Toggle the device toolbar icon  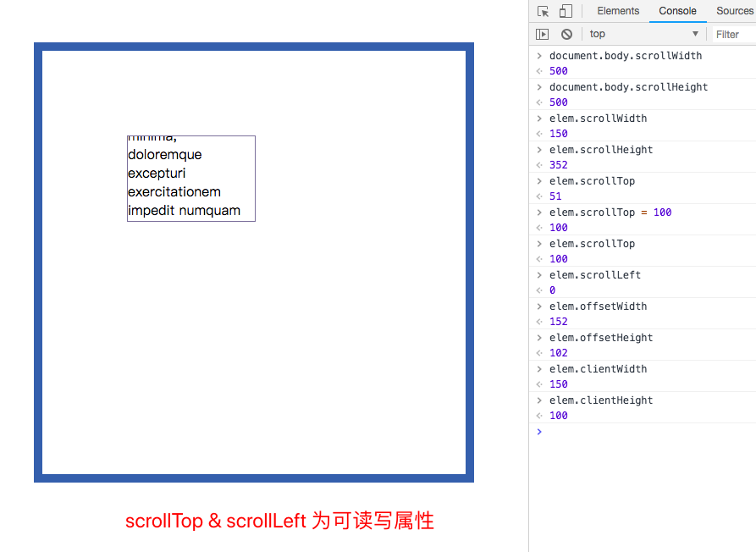tap(566, 11)
